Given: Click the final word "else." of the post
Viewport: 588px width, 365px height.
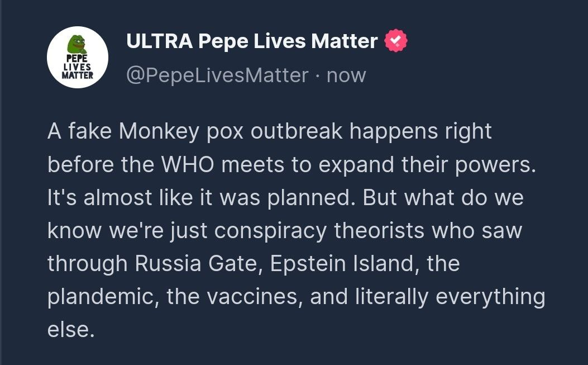Looking at the screenshot, I should pyautogui.click(x=68, y=329).
